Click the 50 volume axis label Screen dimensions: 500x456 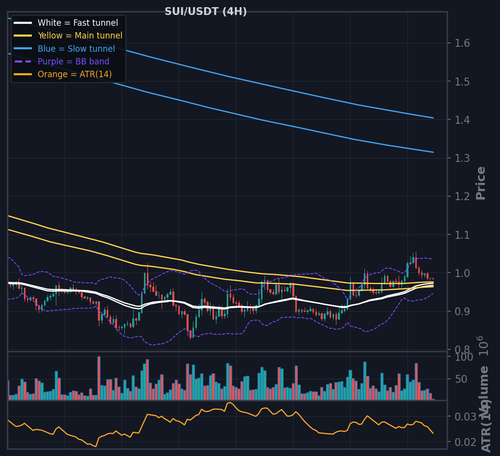(x=461, y=379)
